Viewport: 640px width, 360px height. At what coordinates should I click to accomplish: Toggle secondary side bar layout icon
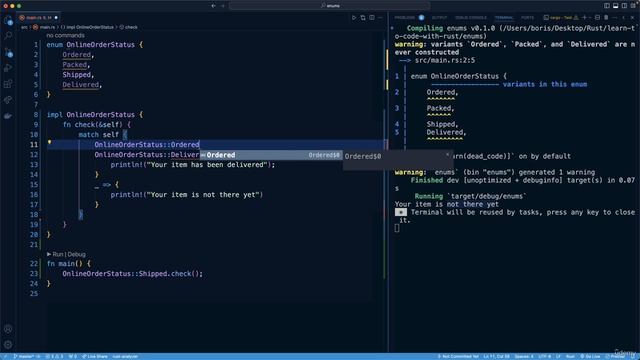(624, 6)
